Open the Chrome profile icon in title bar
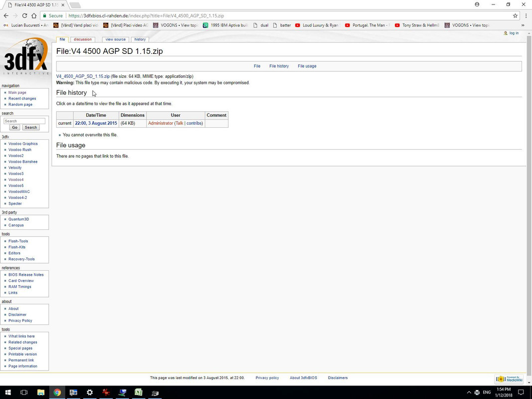532x399 pixels. (477, 4)
